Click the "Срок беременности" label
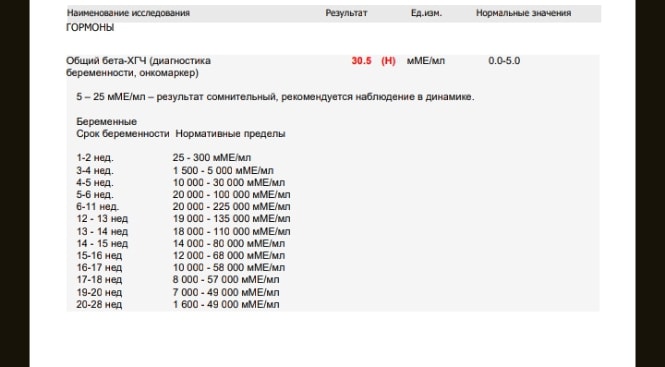665x367 pixels. point(123,134)
